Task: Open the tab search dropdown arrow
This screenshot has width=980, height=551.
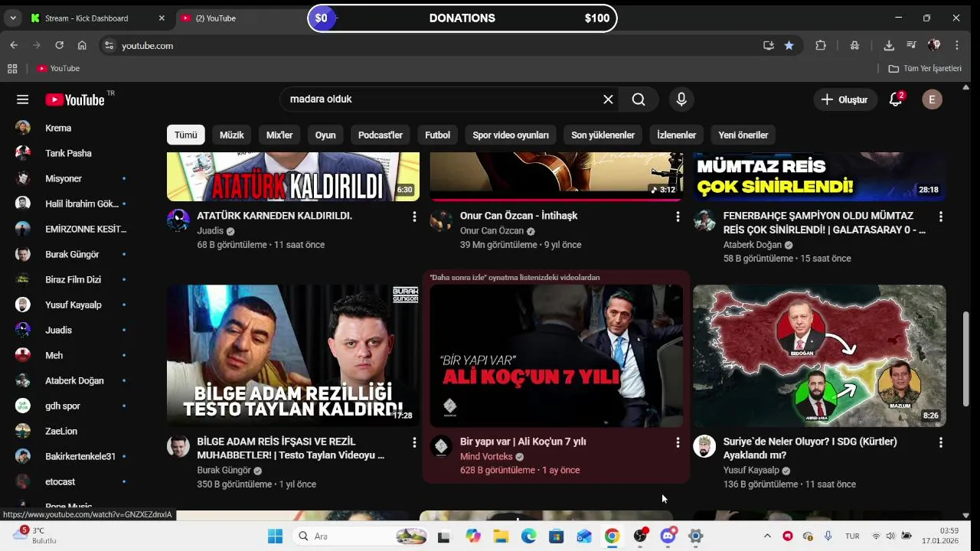Action: point(13,18)
